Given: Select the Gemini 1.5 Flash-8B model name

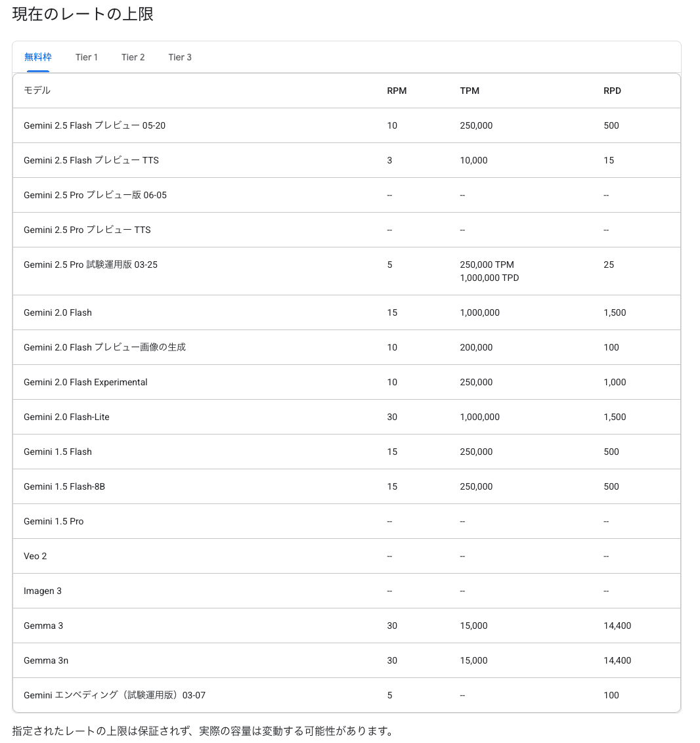Looking at the screenshot, I should pos(64,486).
